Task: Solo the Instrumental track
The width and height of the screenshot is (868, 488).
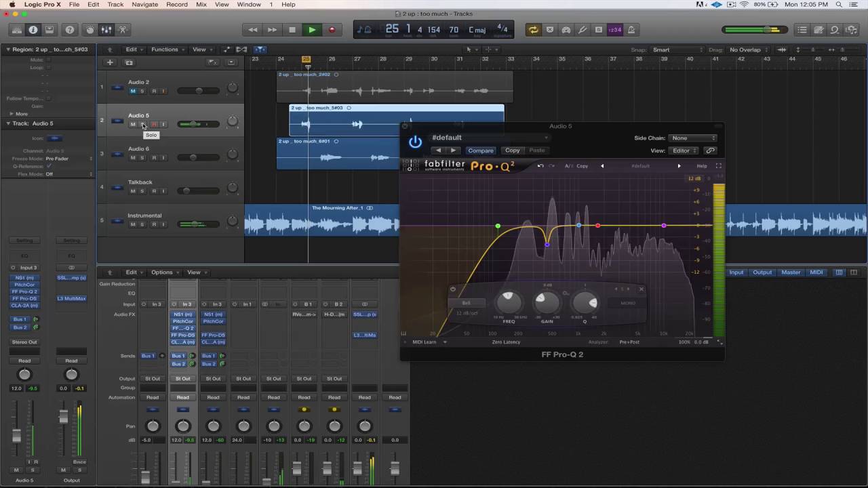Action: pos(142,224)
